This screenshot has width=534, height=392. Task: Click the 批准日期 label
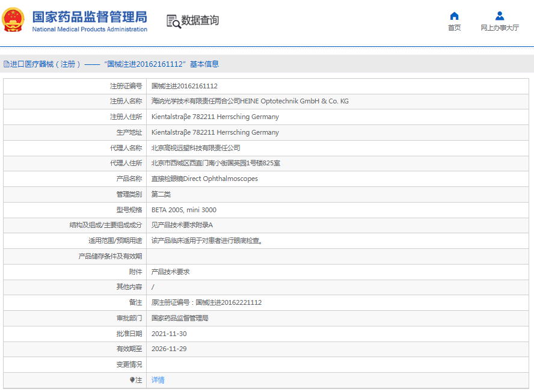coord(129,334)
